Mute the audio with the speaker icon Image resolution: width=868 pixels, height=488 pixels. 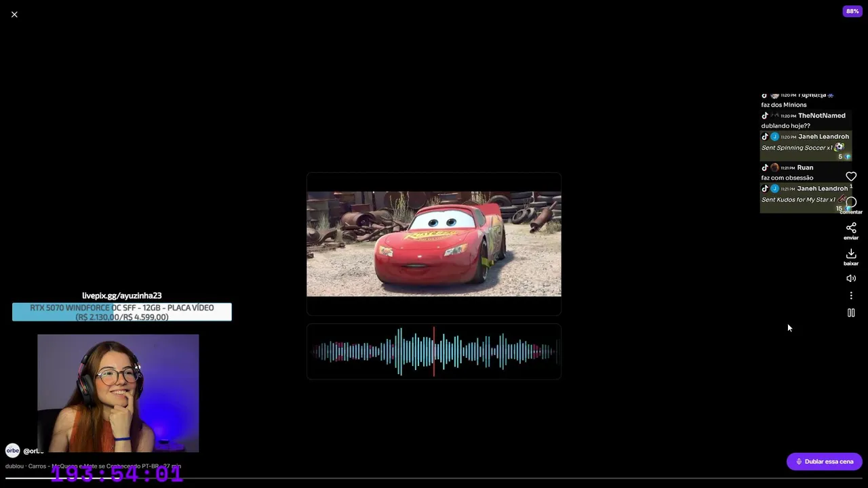click(x=851, y=279)
